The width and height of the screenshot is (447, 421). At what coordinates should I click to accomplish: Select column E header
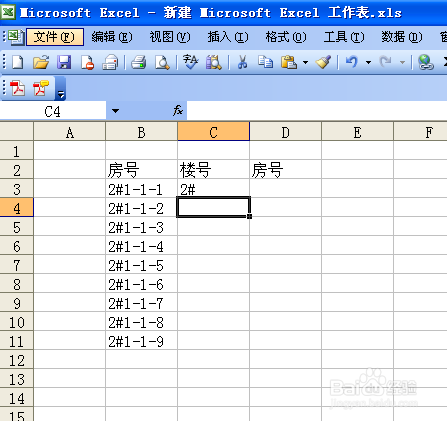[357, 132]
